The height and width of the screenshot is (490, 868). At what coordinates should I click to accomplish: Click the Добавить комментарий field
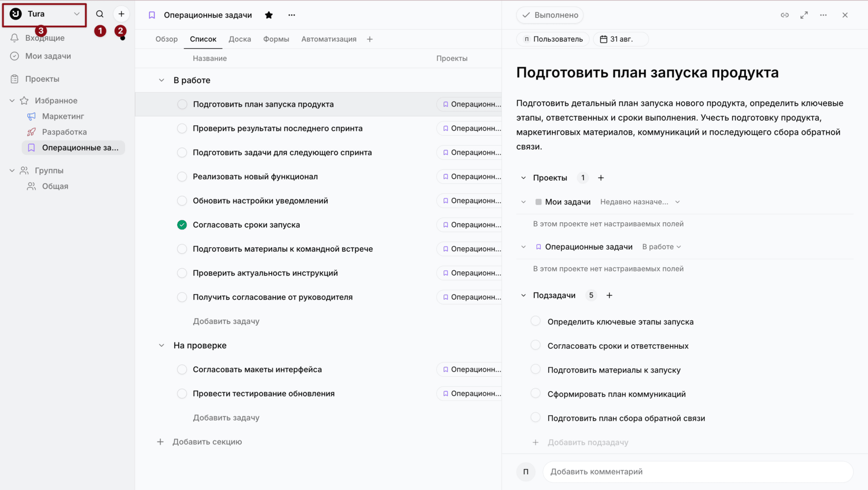click(x=698, y=471)
